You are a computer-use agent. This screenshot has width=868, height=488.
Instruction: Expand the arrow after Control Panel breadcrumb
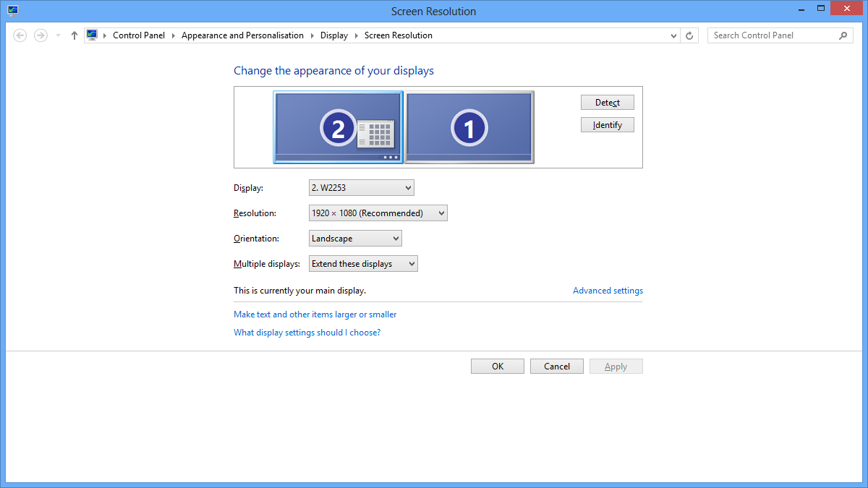(174, 35)
